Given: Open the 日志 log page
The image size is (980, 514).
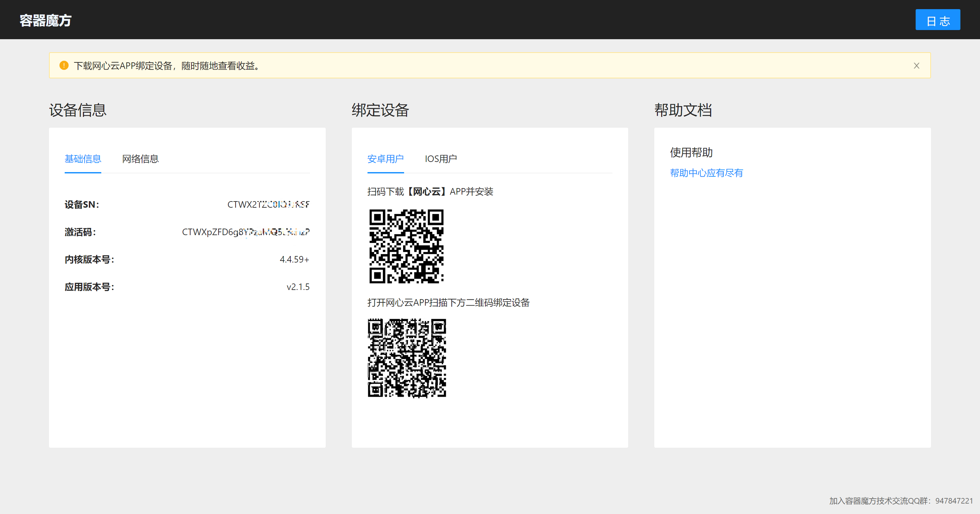Looking at the screenshot, I should (x=938, y=20).
